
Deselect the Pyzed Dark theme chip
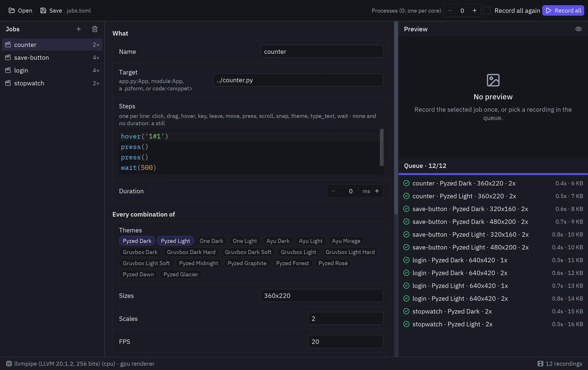[x=137, y=241]
